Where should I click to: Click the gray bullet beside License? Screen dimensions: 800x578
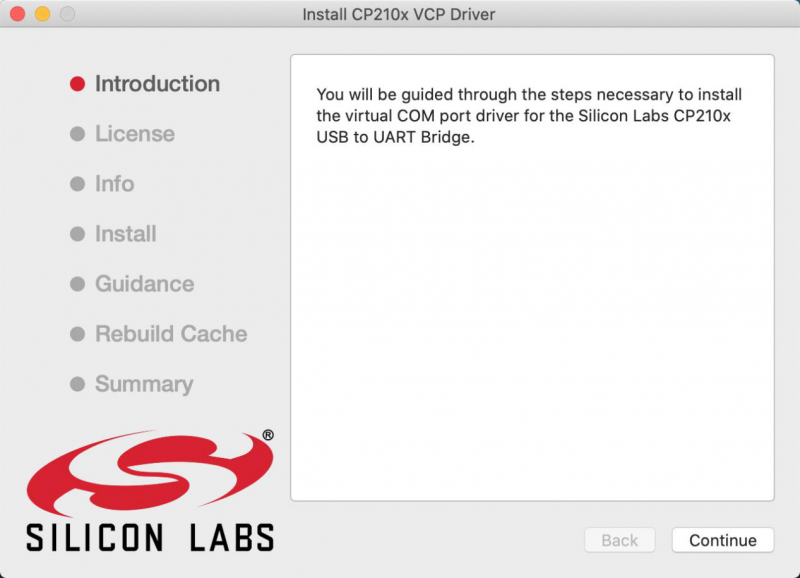(78, 134)
